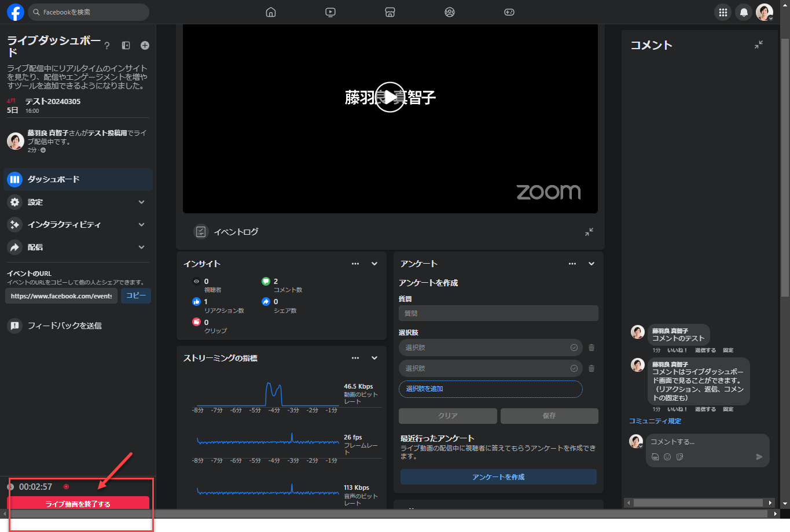The image size is (790, 532).
Task: Collapse the インサイト panel
Action: (374, 264)
